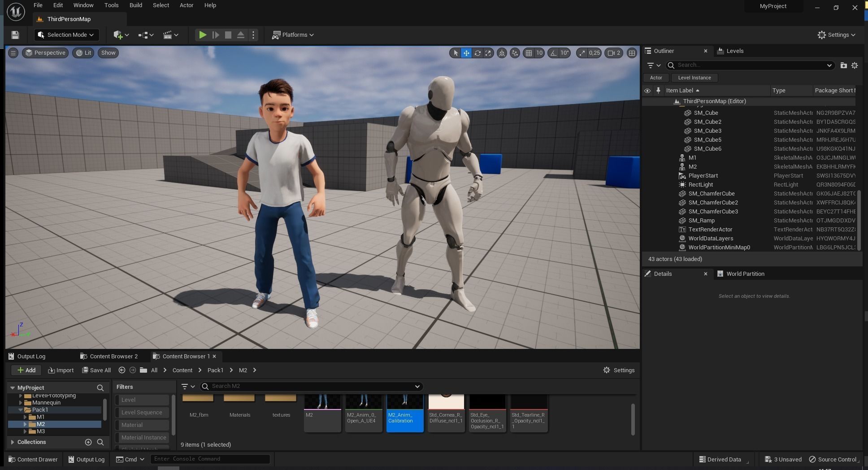Click the Enter Console Command input field
The image size is (868, 470).
[x=210, y=459]
